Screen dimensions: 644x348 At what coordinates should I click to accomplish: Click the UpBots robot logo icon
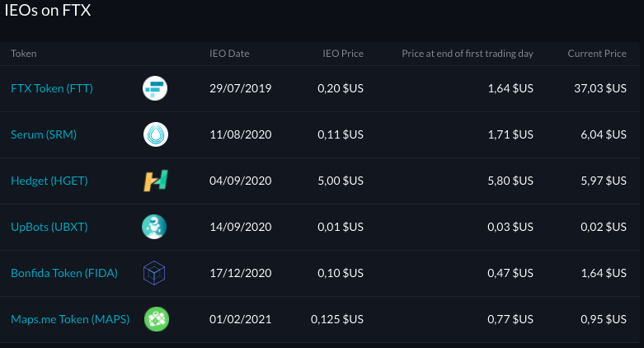[155, 227]
